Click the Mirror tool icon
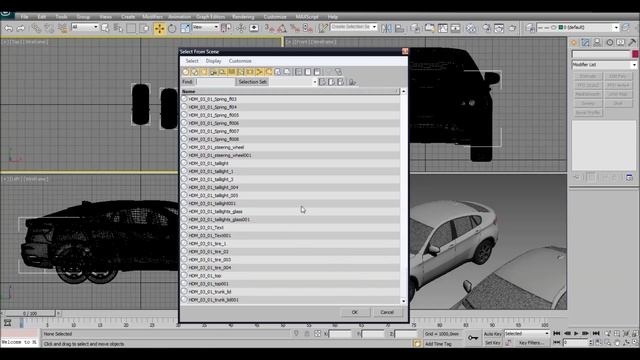Screen dimensions: 640x360 click(x=386, y=28)
